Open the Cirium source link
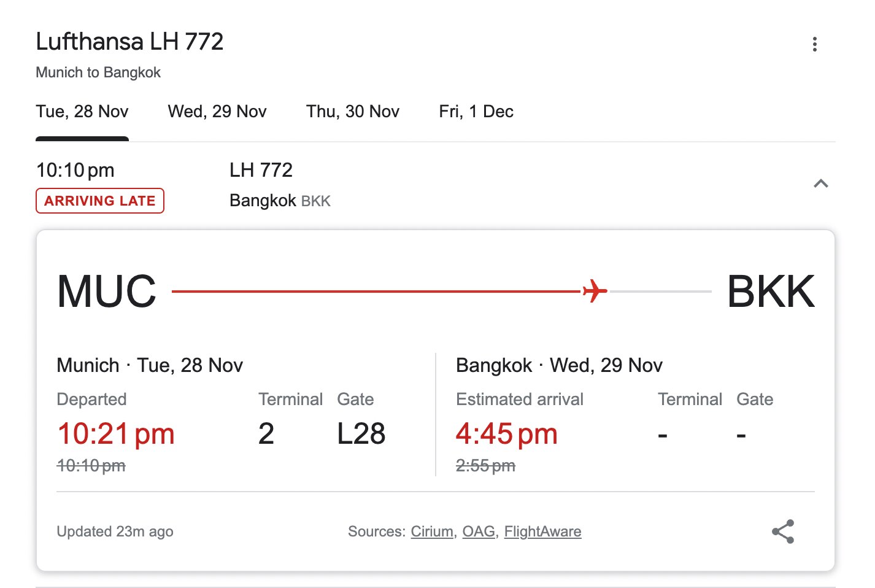 click(432, 532)
